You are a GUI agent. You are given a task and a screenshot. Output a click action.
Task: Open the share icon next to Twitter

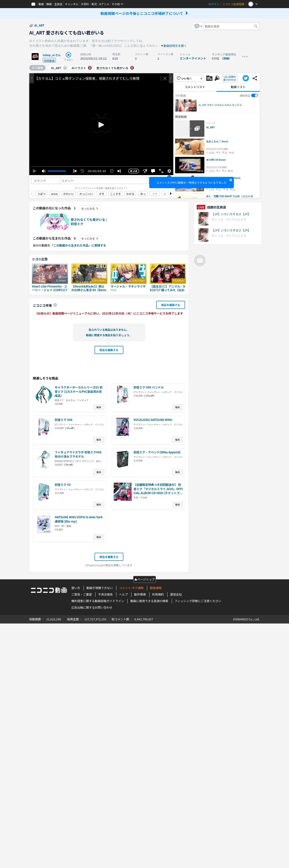click(x=255, y=78)
